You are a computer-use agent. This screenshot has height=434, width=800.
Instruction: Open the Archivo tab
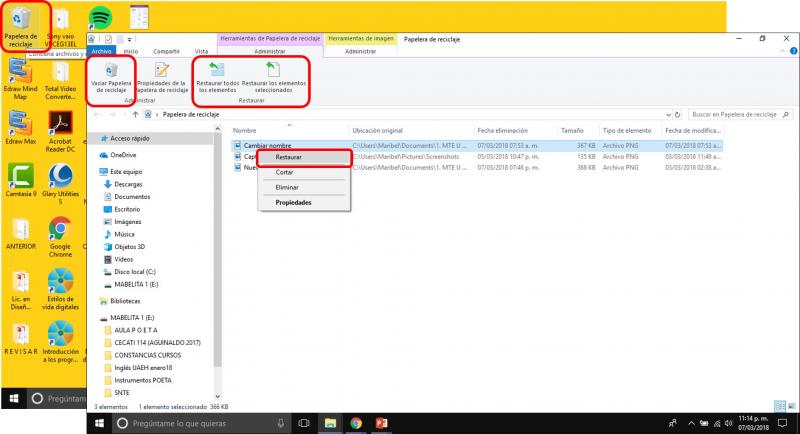point(102,52)
